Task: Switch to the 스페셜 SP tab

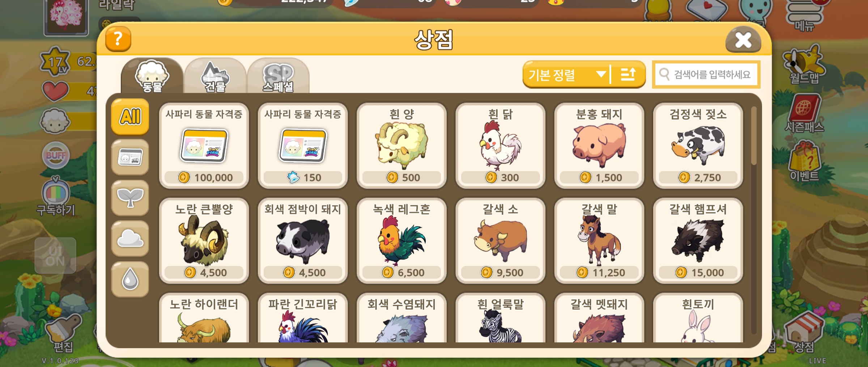Action: 278,76
